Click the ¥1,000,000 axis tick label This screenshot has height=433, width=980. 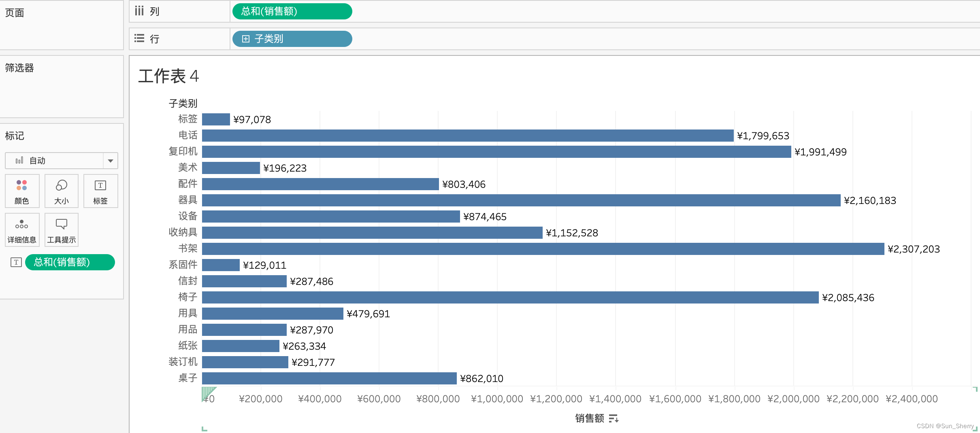click(x=497, y=399)
